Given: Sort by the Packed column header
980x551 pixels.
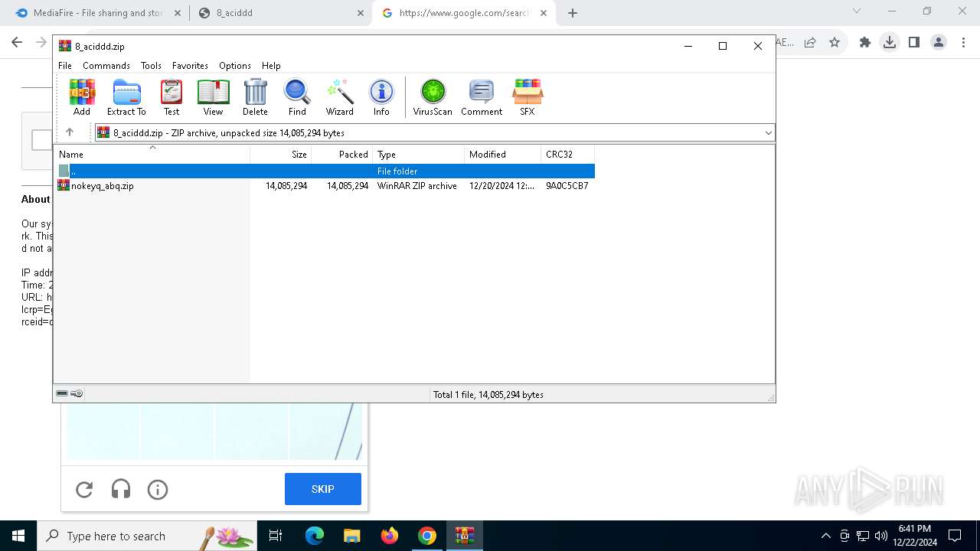Looking at the screenshot, I should pyautogui.click(x=341, y=154).
